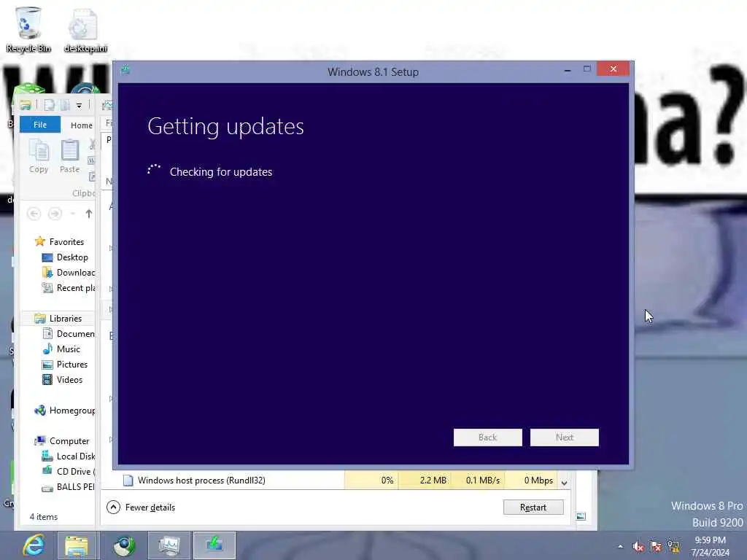
Task: Select the desktop.ini file icon on desktop
Action: [85, 29]
